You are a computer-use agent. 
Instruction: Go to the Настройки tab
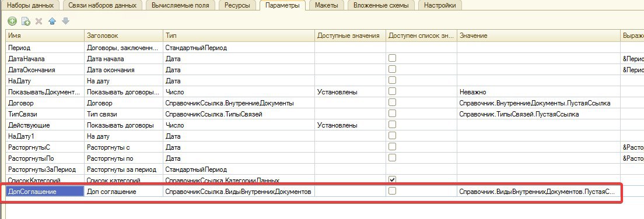[440, 6]
